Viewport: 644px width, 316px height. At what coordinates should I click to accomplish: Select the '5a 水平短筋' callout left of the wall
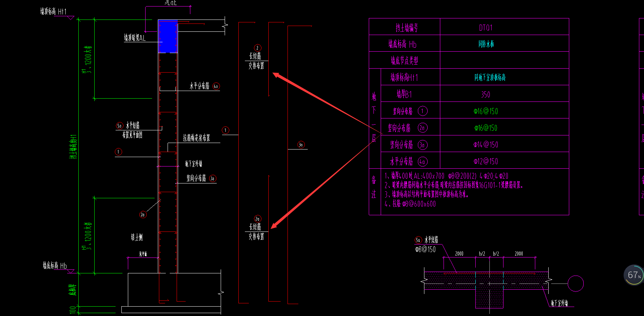point(128,126)
